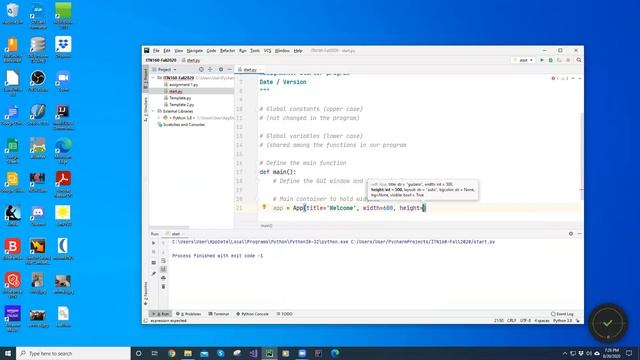Collapse the External Libraries node
Screen dimensions: 640x360
(x=153, y=111)
